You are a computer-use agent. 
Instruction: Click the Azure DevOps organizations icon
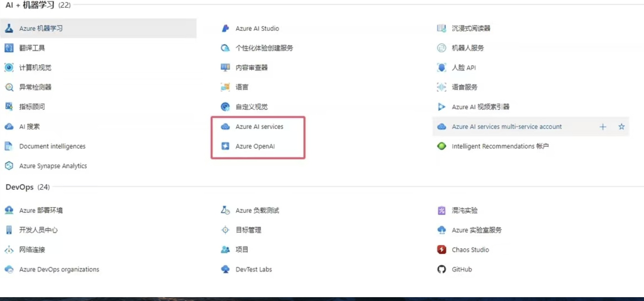click(x=9, y=269)
